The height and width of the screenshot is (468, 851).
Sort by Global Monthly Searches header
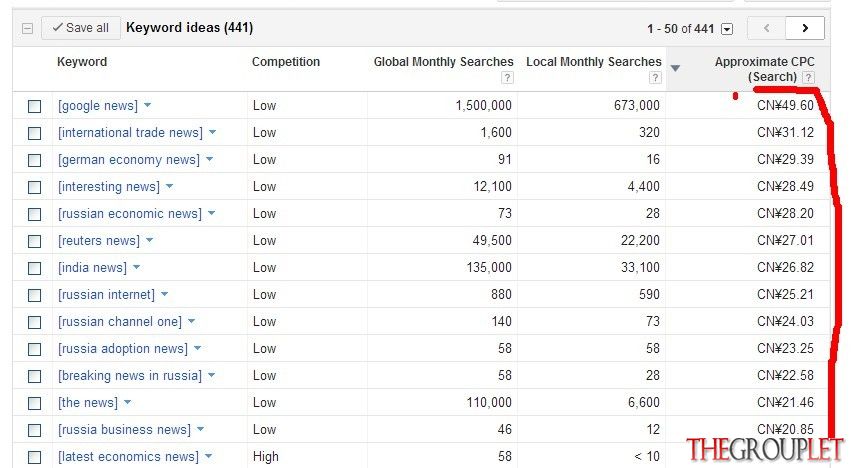tap(443, 62)
